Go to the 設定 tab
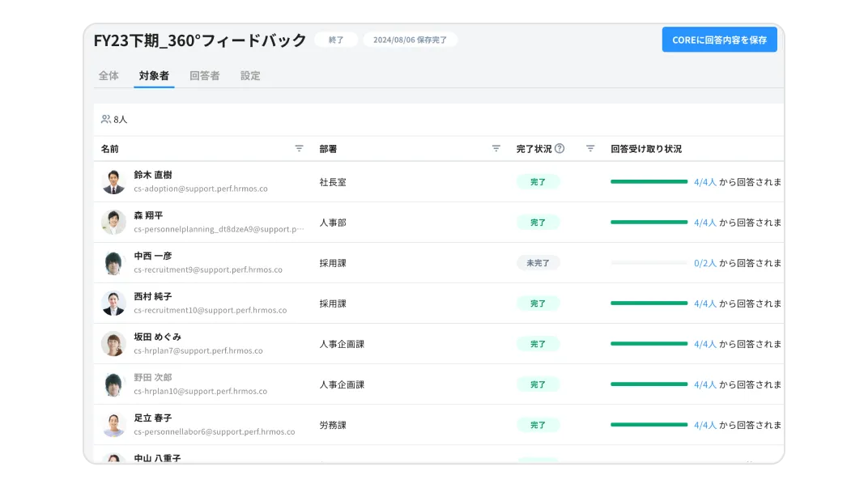The image size is (868, 488). (250, 75)
